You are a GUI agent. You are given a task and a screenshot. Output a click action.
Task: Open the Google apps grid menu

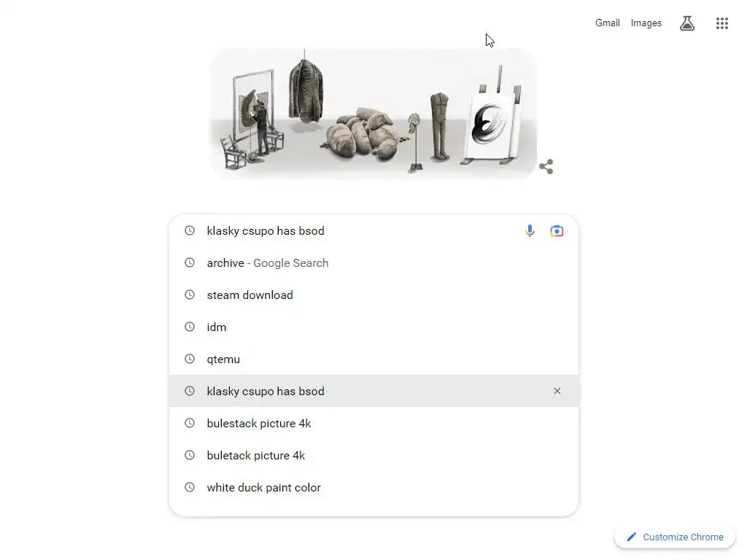click(721, 23)
